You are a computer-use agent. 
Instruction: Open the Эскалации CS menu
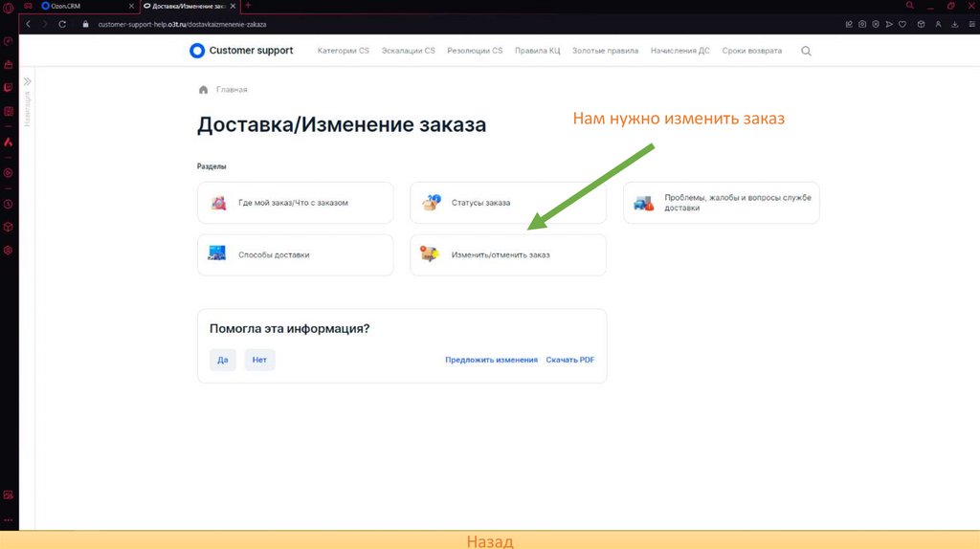(408, 51)
